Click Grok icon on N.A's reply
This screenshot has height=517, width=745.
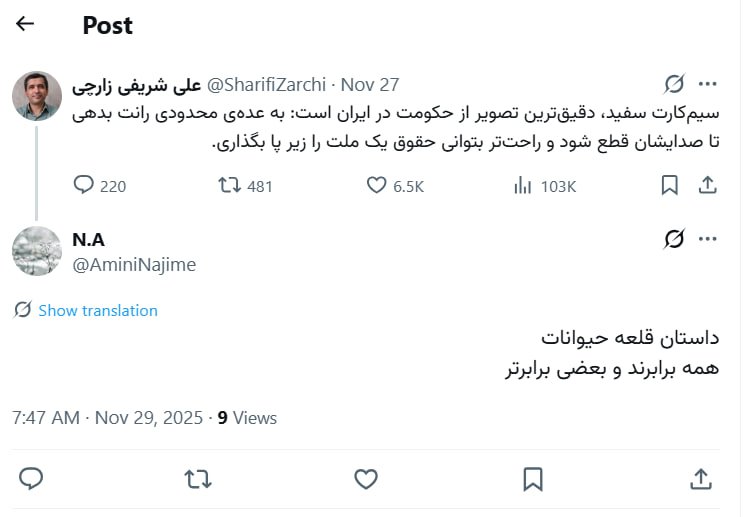[x=674, y=239]
